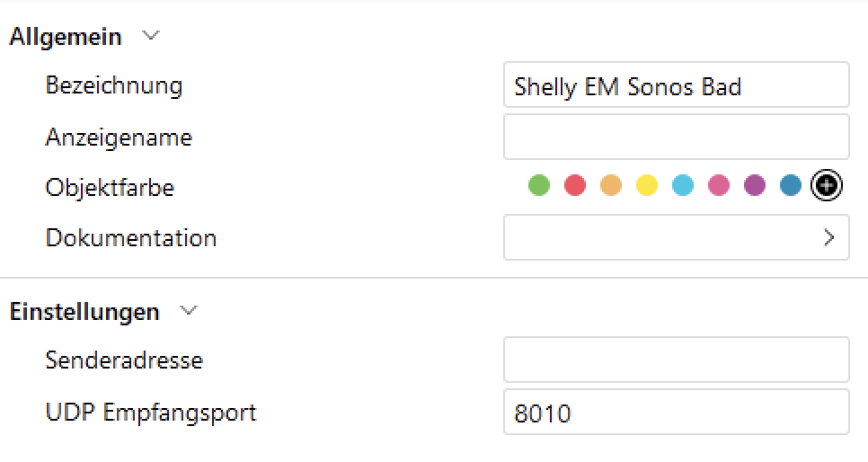The image size is (868, 462).
Task: Collapse the Allgemein section
Action: point(151,37)
